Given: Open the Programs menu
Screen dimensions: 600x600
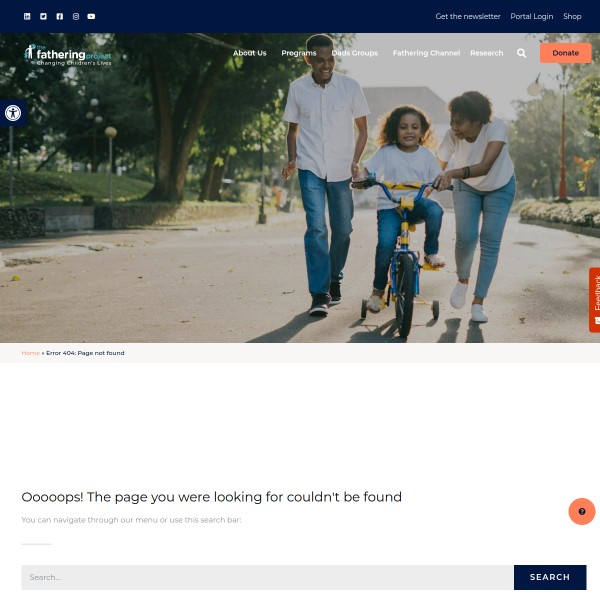Looking at the screenshot, I should 299,53.
